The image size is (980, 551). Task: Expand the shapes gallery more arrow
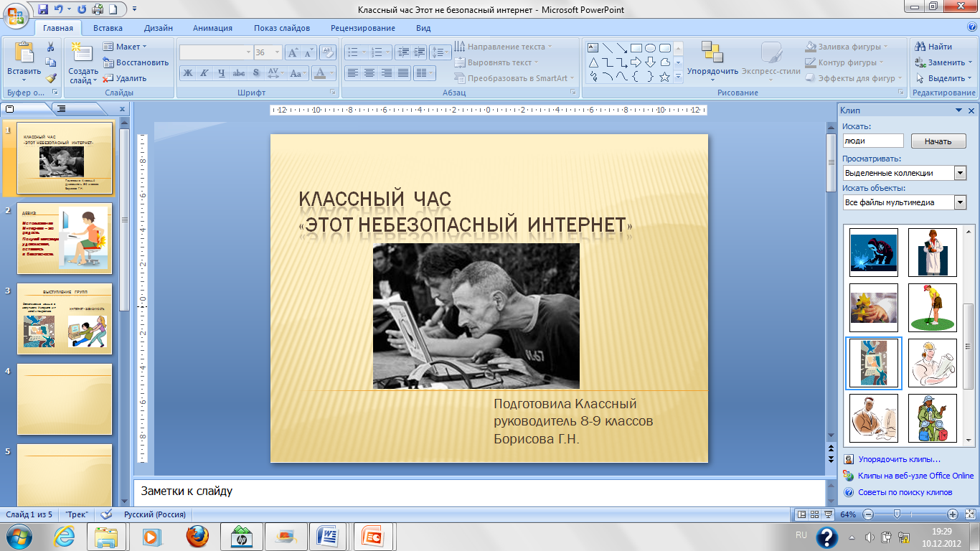pos(678,77)
